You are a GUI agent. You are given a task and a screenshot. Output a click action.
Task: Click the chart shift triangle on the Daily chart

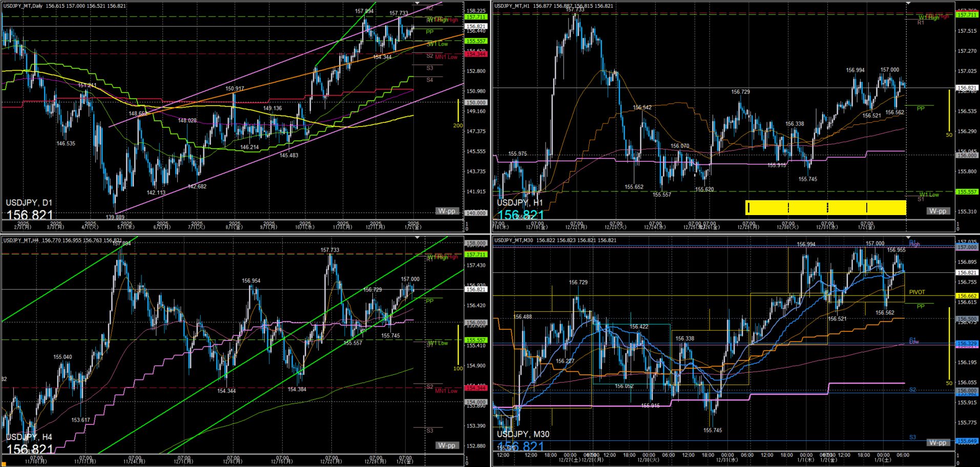point(417,4)
